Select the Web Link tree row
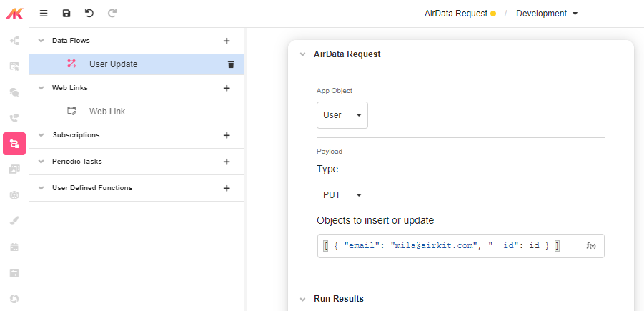This screenshot has height=311, width=644. point(137,112)
